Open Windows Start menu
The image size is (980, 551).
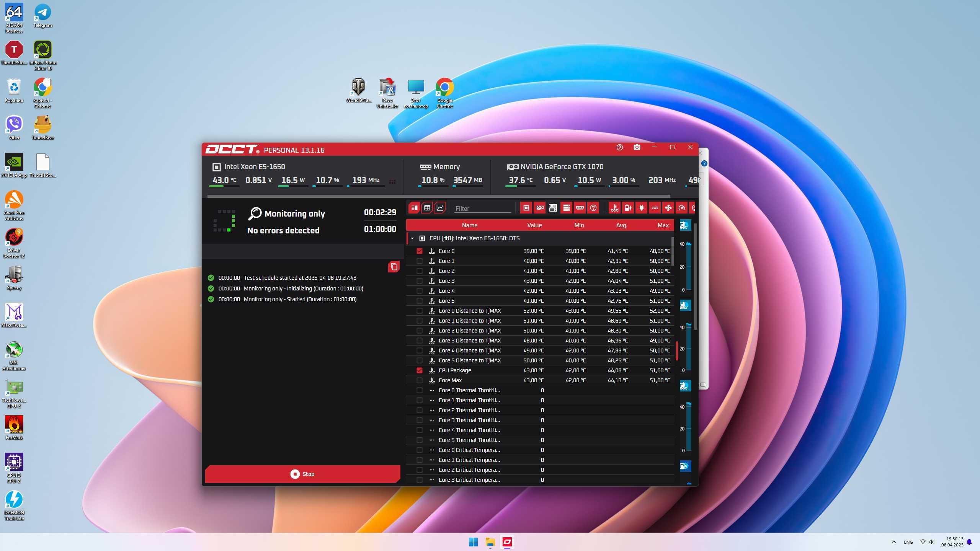[473, 542]
